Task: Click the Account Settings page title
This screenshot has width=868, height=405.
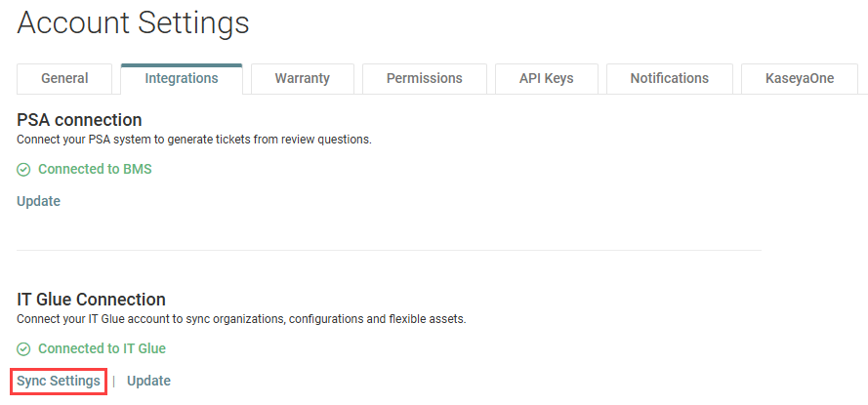Action: [133, 23]
